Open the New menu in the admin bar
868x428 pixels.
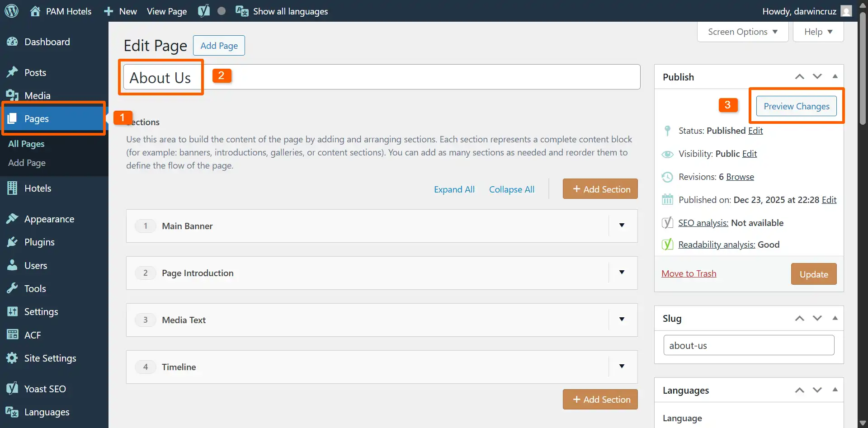point(119,11)
